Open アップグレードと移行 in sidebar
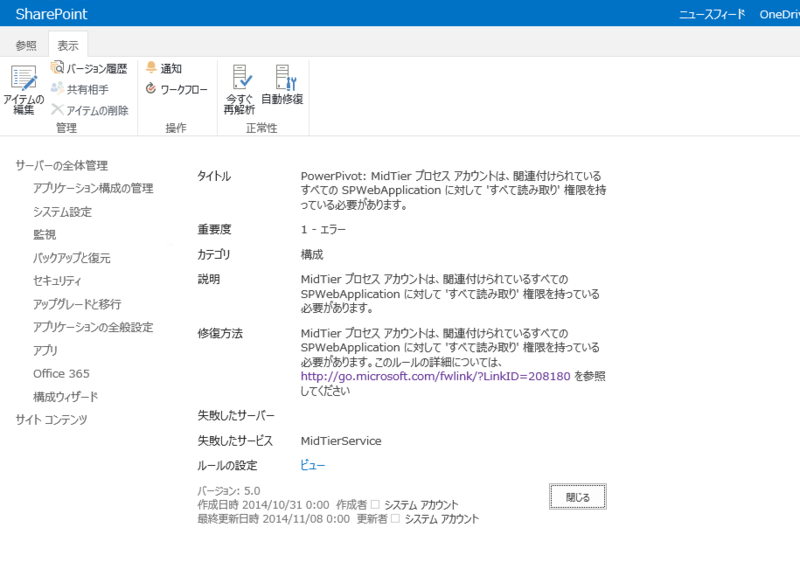Screen dimensions: 800x562 (77, 304)
